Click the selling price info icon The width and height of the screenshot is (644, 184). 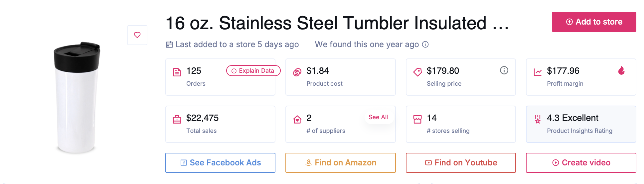(x=504, y=70)
